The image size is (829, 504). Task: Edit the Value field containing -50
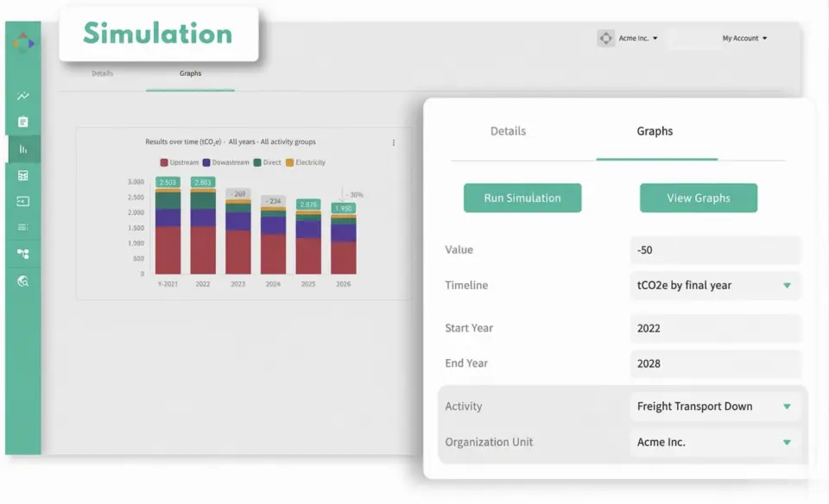(x=715, y=250)
